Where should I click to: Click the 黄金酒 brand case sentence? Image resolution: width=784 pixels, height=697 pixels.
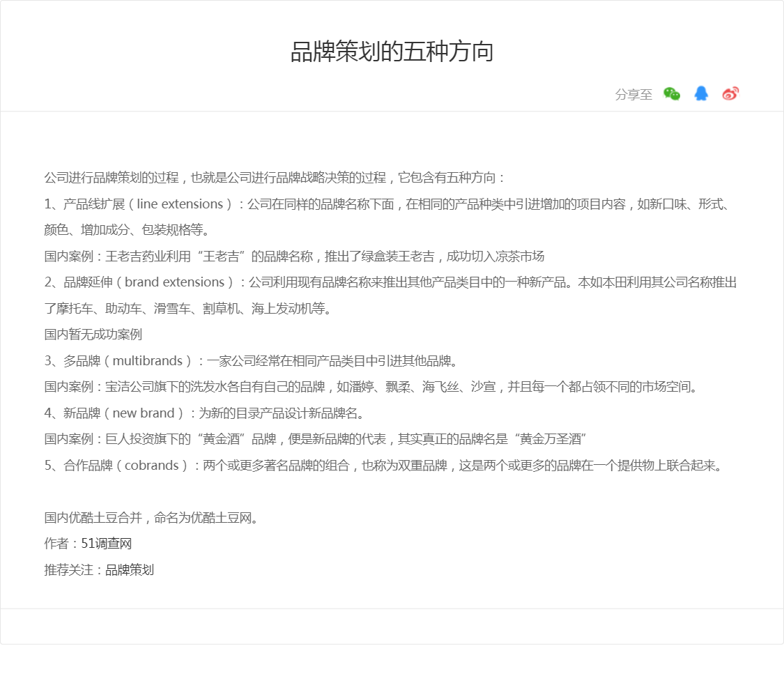coord(314,439)
